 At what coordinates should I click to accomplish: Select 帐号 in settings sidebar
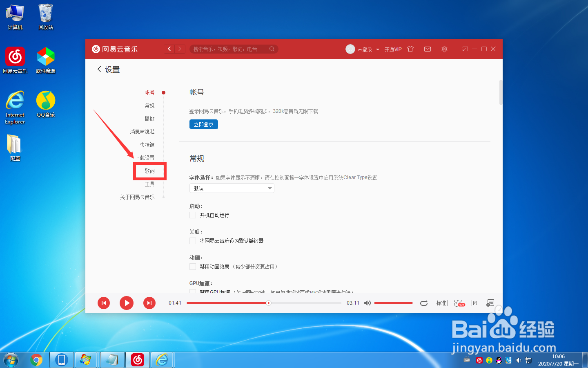pos(149,92)
